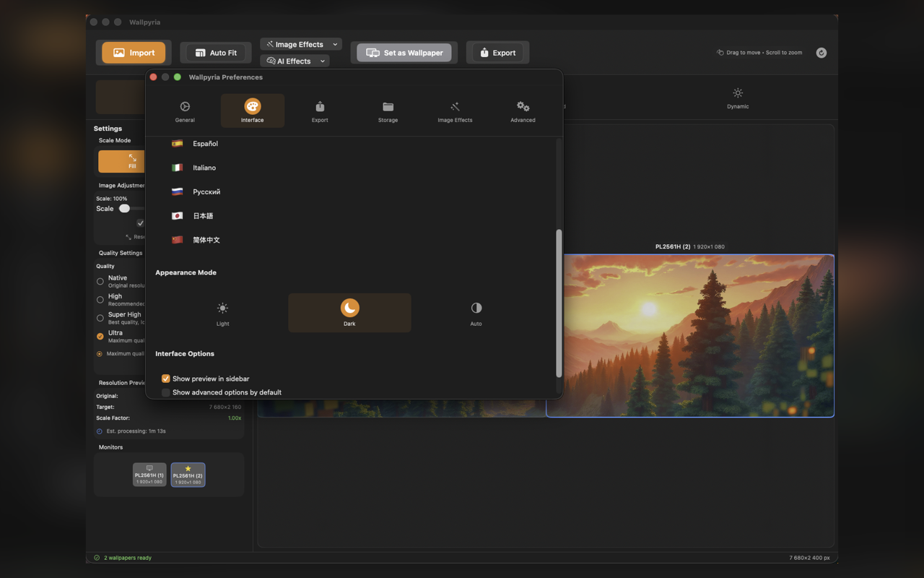
Task: Select 简体中文 language flag
Action: pyautogui.click(x=177, y=239)
